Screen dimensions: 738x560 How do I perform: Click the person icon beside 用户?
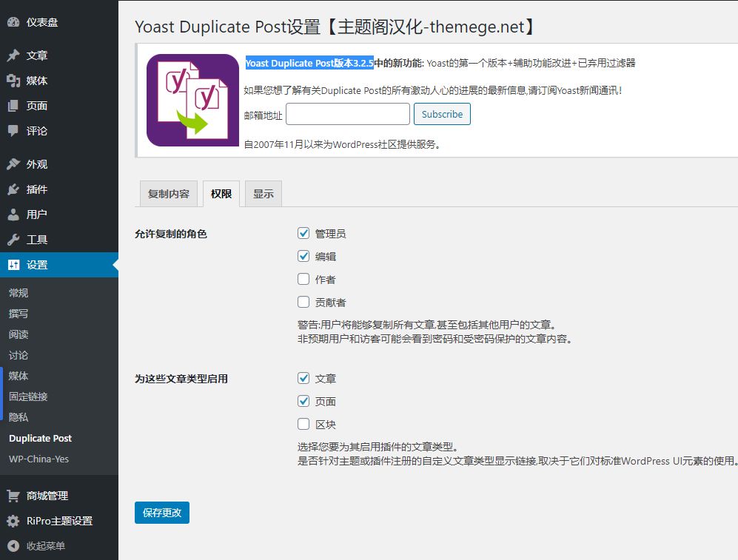tap(13, 215)
